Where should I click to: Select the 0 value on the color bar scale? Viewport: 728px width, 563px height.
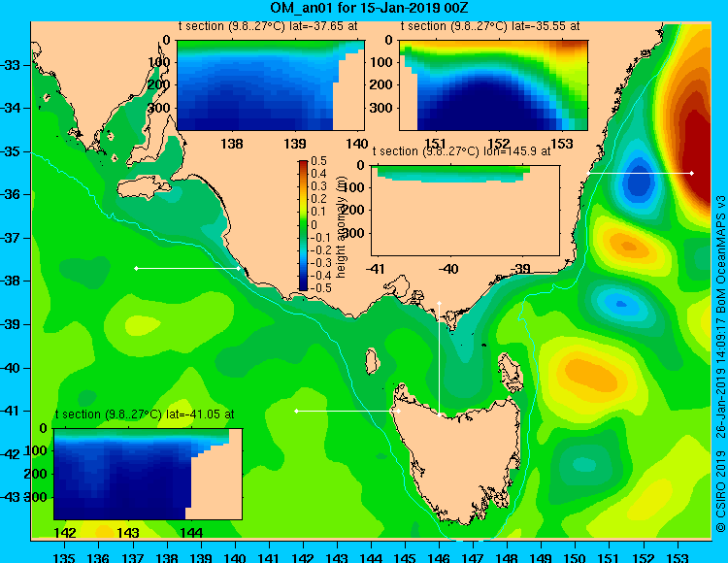314,224
